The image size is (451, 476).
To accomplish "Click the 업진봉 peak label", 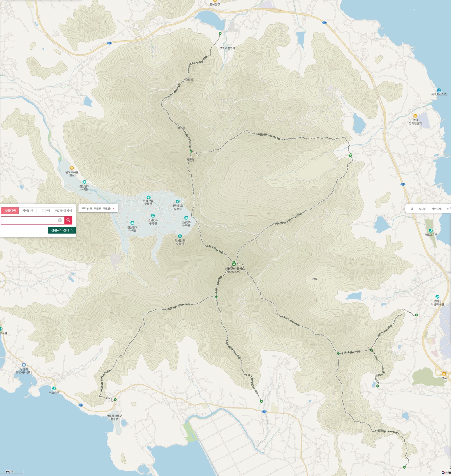I will [x=181, y=128].
